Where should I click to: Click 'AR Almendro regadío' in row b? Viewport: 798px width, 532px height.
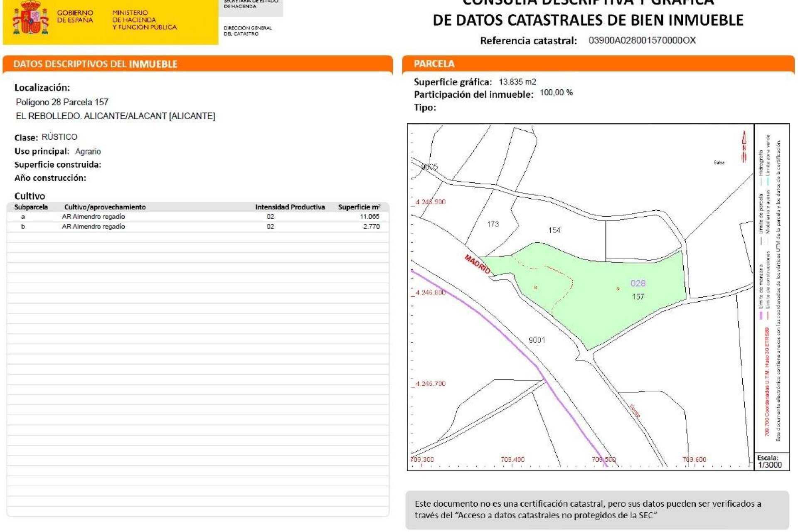[x=93, y=227]
